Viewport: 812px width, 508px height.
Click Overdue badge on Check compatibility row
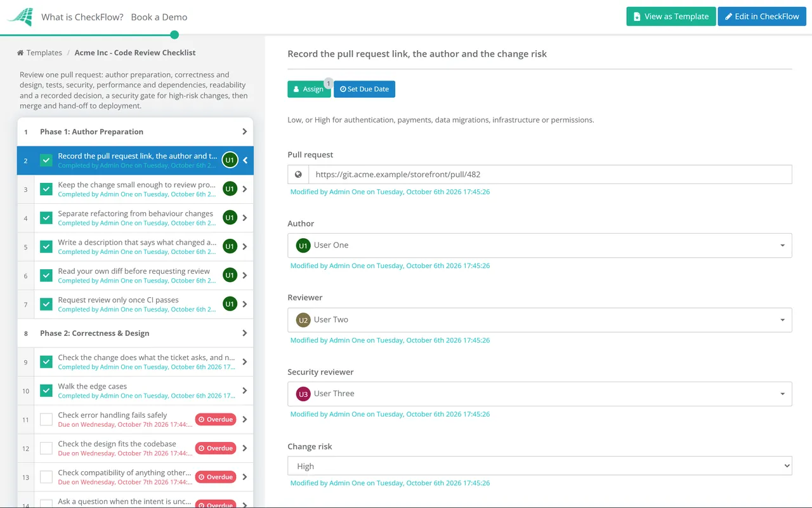[x=216, y=477]
